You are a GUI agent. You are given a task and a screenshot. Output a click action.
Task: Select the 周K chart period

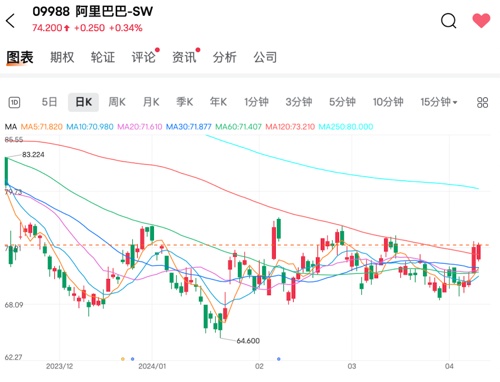[x=117, y=102]
